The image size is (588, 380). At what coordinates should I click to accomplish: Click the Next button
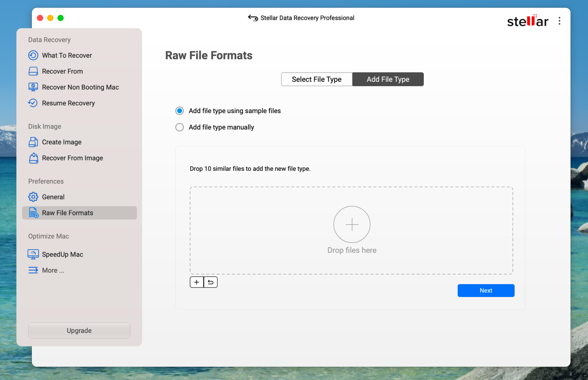[486, 290]
